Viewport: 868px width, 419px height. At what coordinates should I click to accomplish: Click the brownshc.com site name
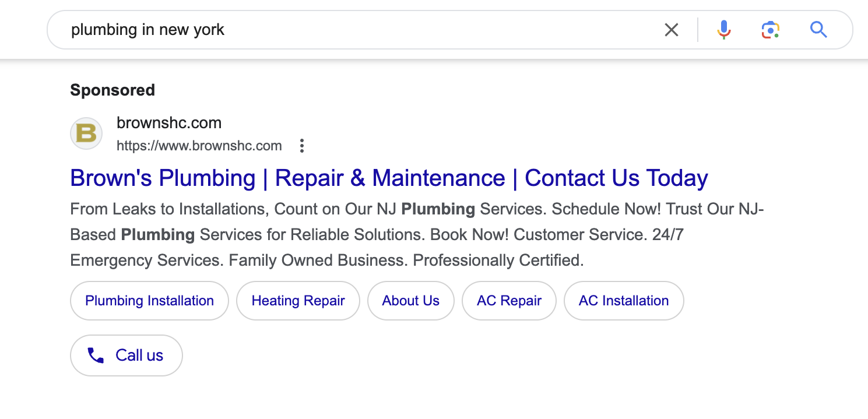click(169, 123)
